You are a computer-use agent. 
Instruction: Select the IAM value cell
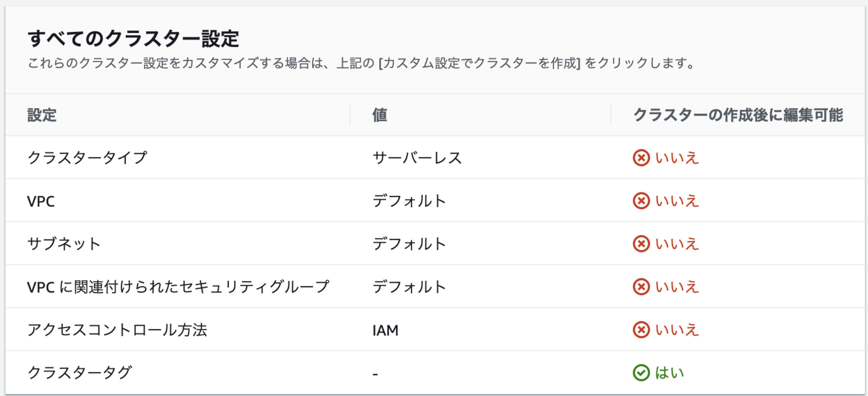[385, 330]
